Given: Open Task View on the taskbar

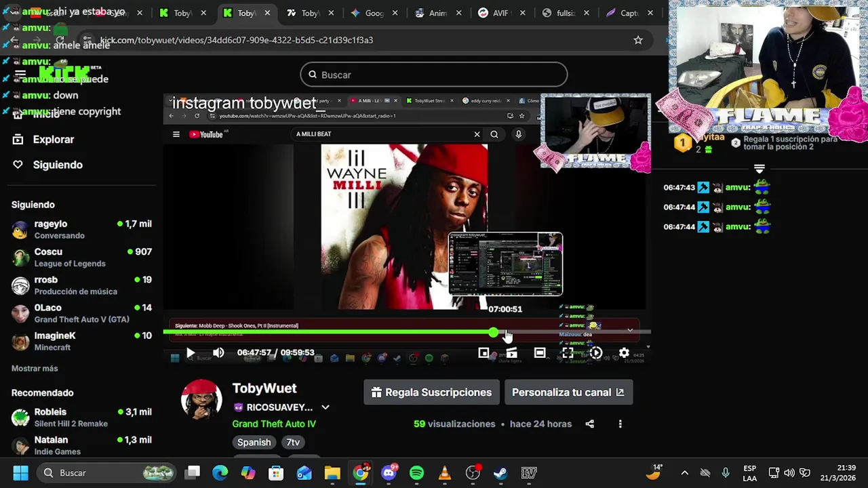Looking at the screenshot, I should pyautogui.click(x=193, y=472).
